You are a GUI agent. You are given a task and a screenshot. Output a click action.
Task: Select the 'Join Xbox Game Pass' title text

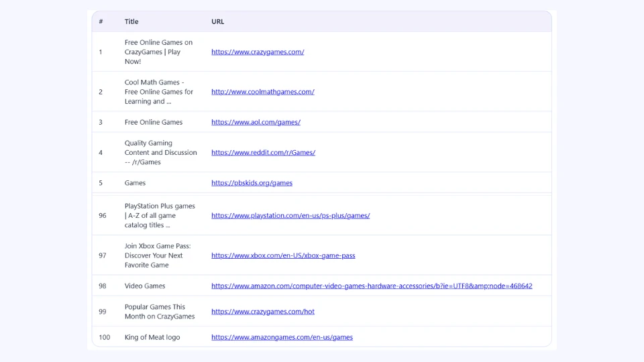[x=158, y=255]
